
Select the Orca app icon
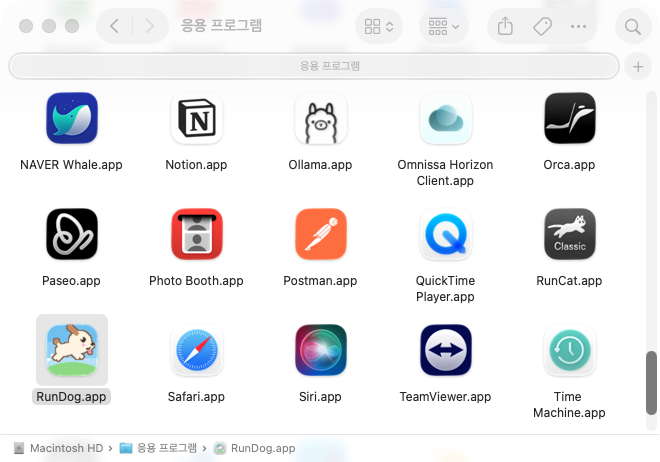(570, 118)
